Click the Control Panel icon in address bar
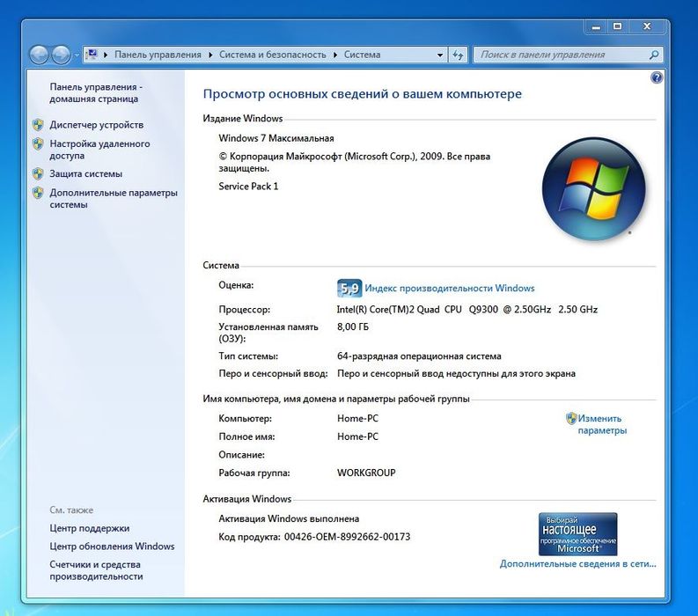Image resolution: width=698 pixels, height=616 pixels. (92, 55)
